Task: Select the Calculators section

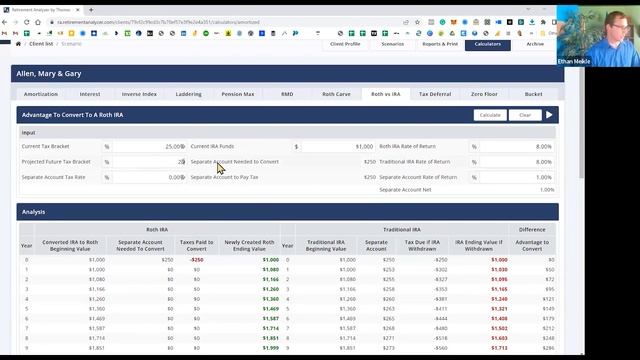Action: (x=488, y=44)
